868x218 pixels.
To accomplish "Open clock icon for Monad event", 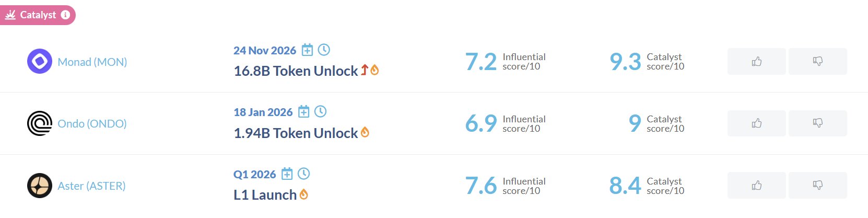I will pos(324,50).
